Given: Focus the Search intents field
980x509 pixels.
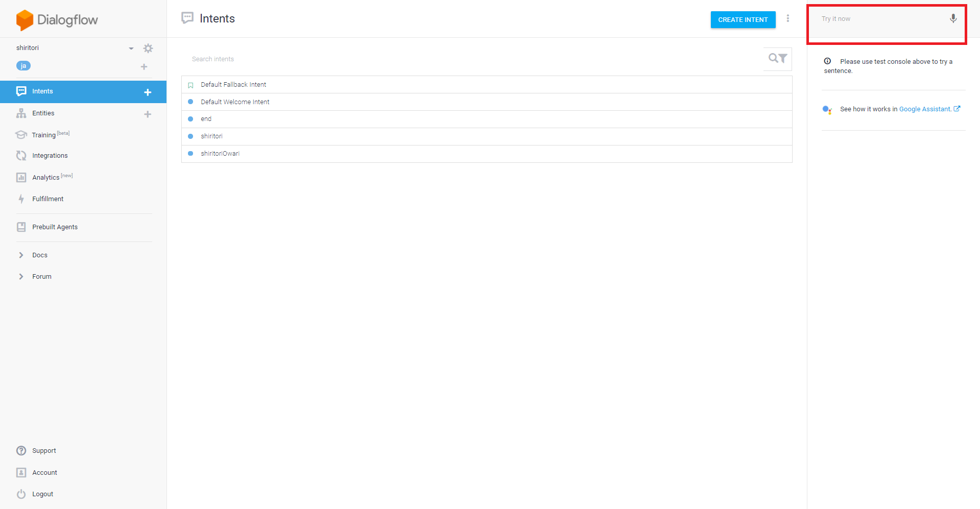Looking at the screenshot, I should [470, 59].
